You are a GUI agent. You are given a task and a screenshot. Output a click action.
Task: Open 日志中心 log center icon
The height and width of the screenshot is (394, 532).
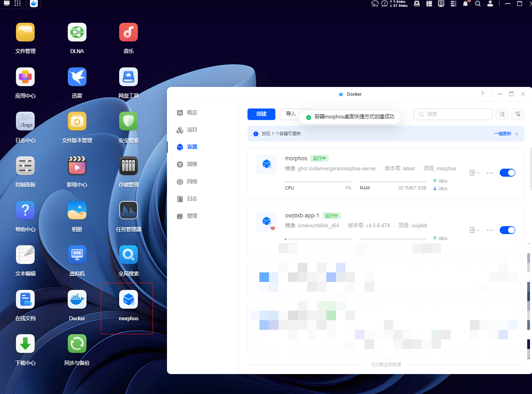click(25, 121)
